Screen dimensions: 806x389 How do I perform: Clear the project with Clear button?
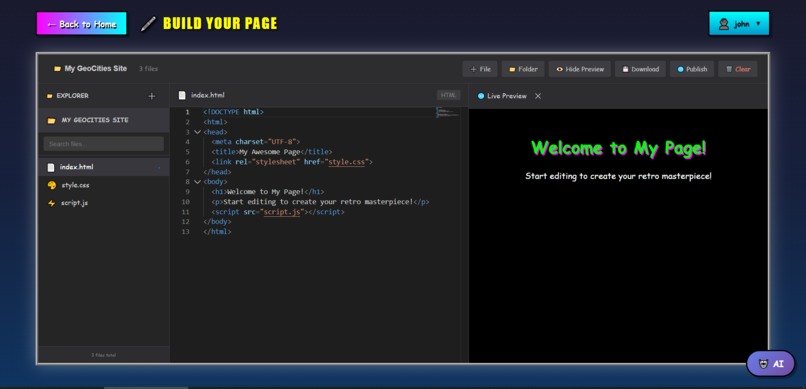click(738, 69)
